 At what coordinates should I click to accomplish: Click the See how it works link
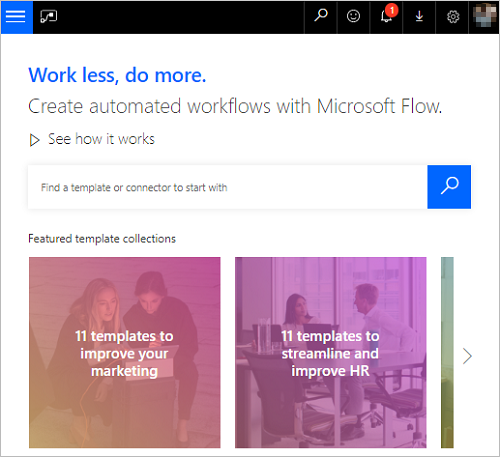click(101, 139)
